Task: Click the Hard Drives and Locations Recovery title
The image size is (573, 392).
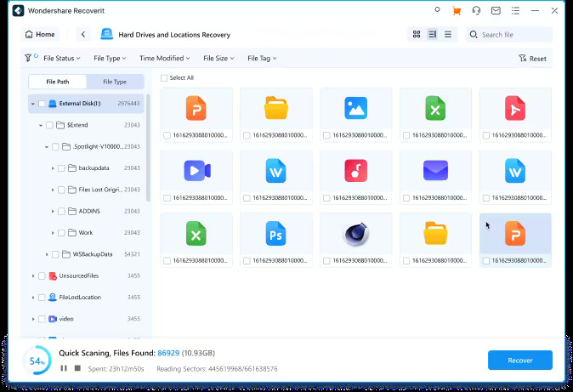Action: [174, 35]
